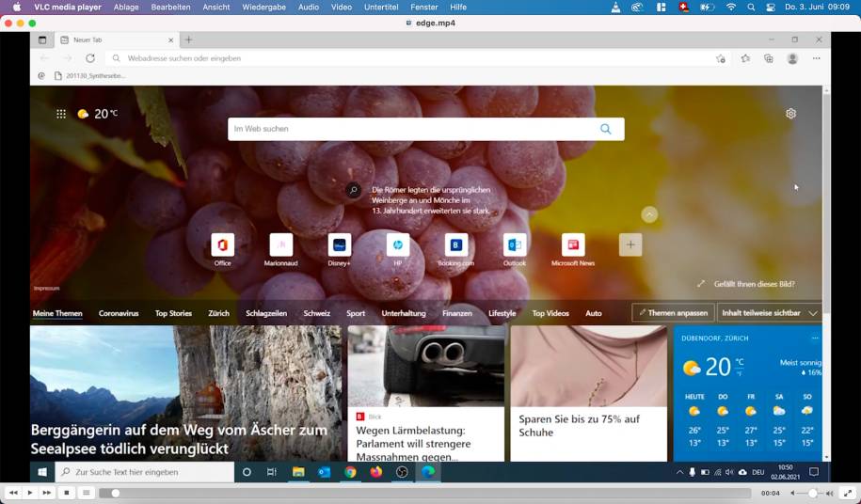This screenshot has width=861, height=504.
Task: Click the Wi-Fi status icon
Action: click(731, 8)
